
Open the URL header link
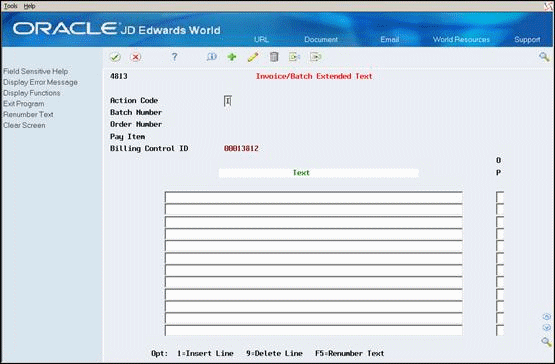point(261,39)
